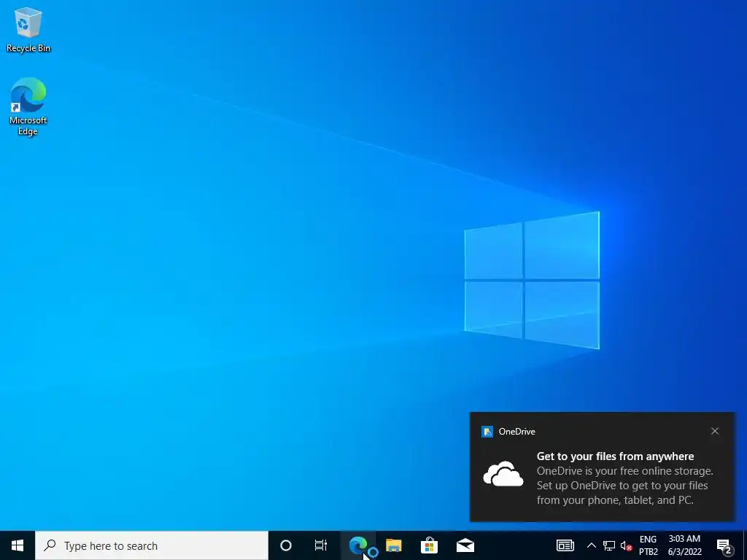
Task: Launch Microsoft Edge from the taskbar
Action: pos(357,545)
